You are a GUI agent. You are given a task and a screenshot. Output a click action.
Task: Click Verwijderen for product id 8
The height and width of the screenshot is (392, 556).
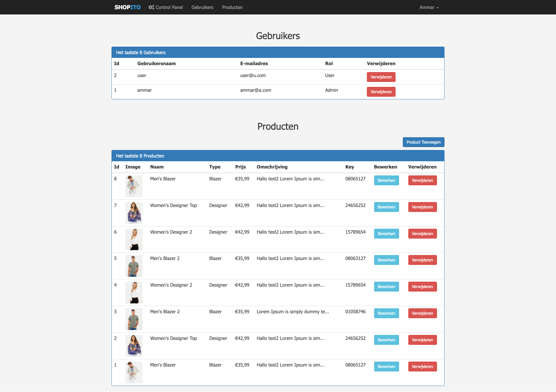[422, 180]
